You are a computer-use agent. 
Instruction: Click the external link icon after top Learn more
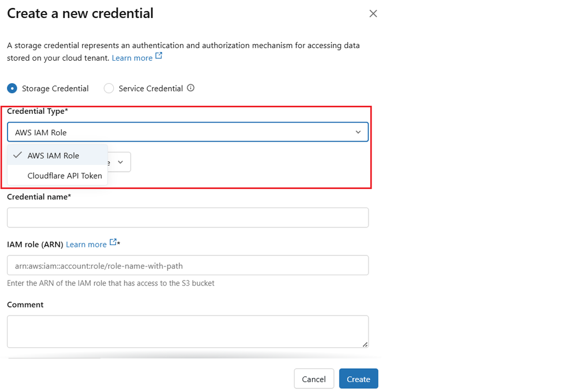pyautogui.click(x=159, y=56)
